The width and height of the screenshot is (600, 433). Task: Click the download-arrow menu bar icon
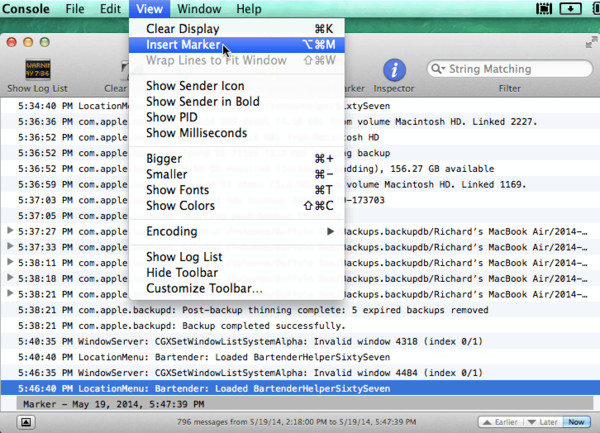pyautogui.click(x=571, y=8)
